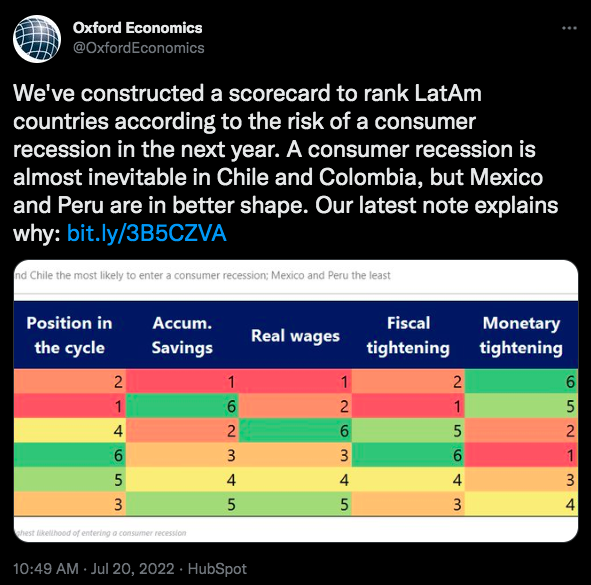The image size is (591, 585).
Task: Click the 'Real wages' column header
Action: click(x=296, y=335)
